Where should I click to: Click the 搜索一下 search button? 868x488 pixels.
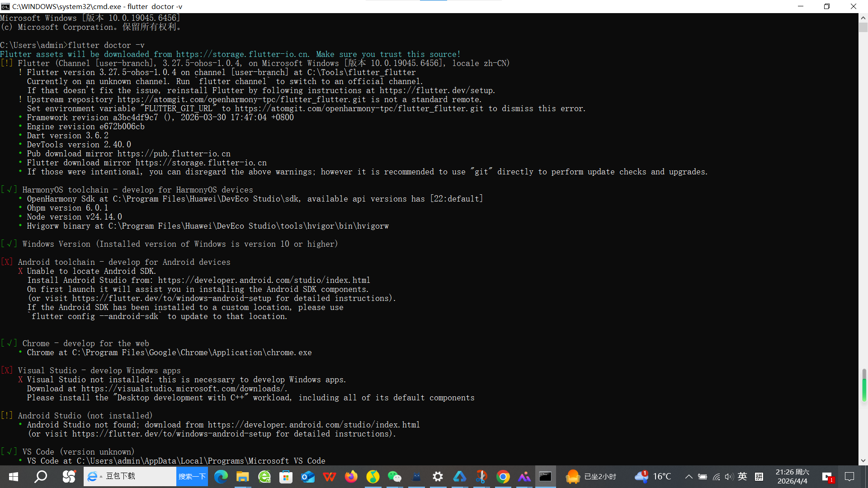coord(192,476)
